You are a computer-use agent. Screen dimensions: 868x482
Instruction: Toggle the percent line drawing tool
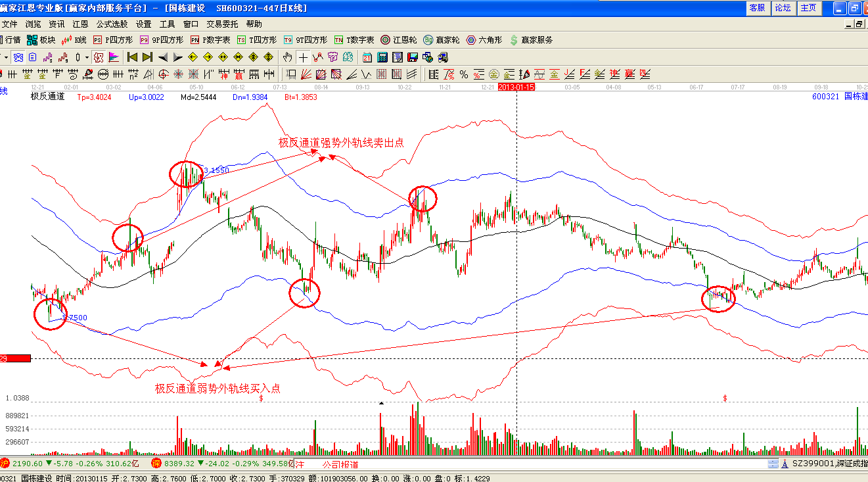click(x=463, y=74)
